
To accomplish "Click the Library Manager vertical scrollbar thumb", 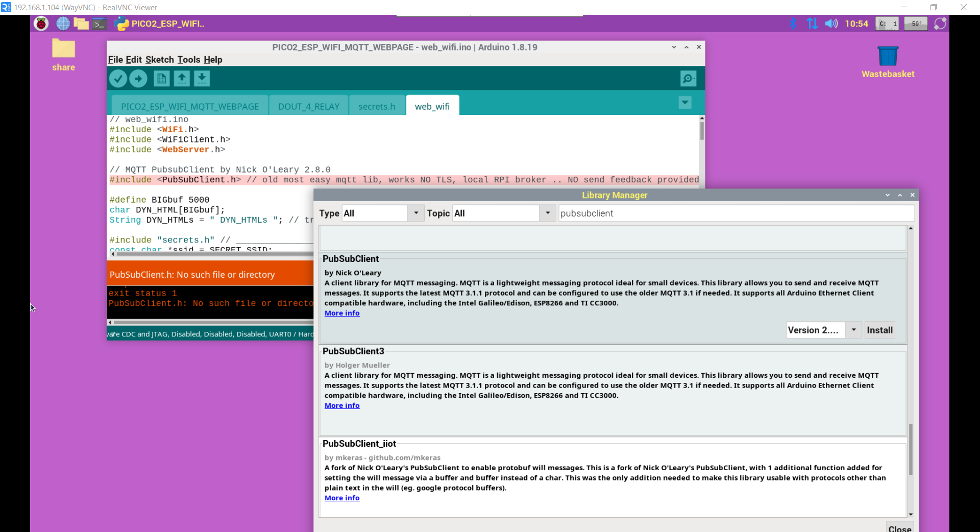I will pos(911,449).
